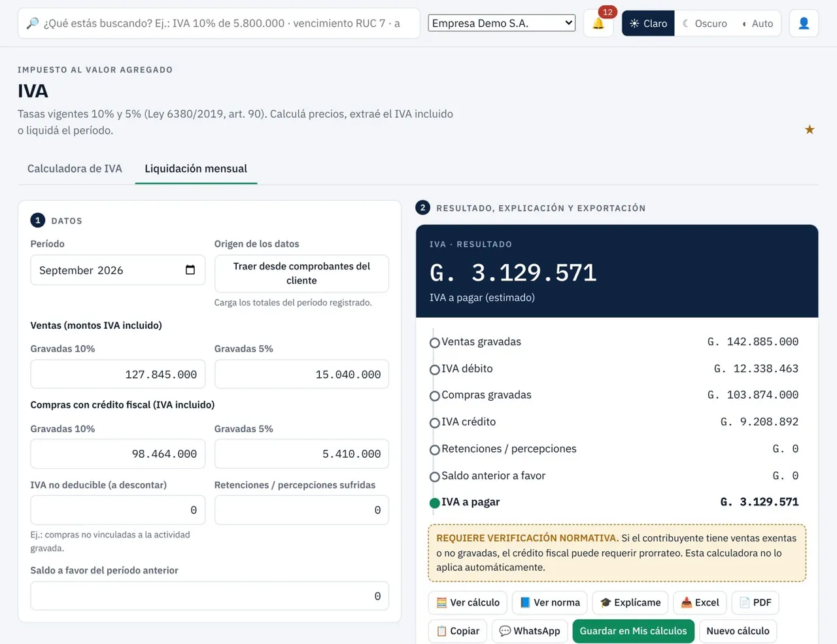Screen dimensions: 837x644
Task: Export result as PDF
Action: click(755, 602)
